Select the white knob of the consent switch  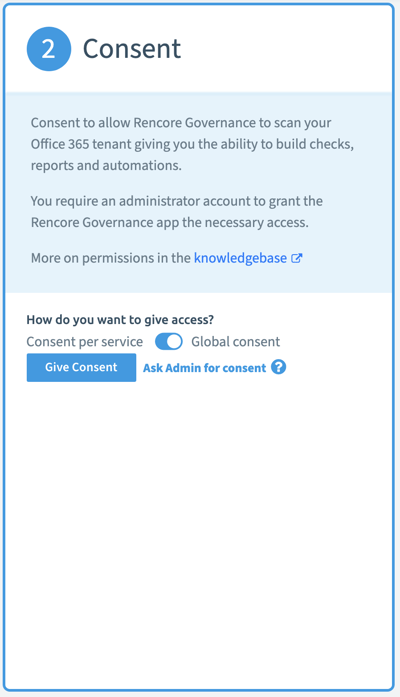174,342
